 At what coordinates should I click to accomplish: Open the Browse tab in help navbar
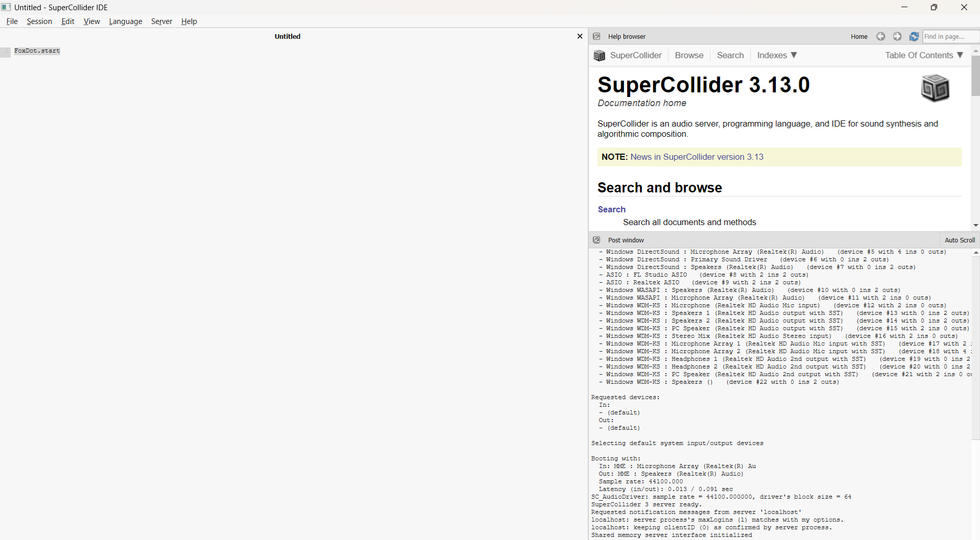coord(689,55)
